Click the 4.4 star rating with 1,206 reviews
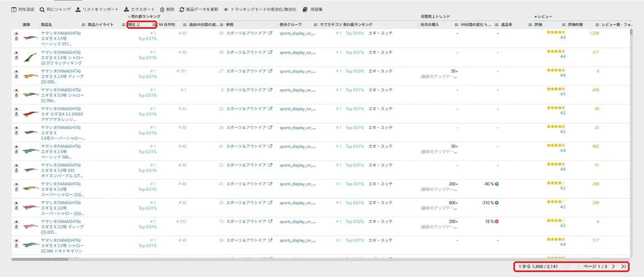 point(556,35)
